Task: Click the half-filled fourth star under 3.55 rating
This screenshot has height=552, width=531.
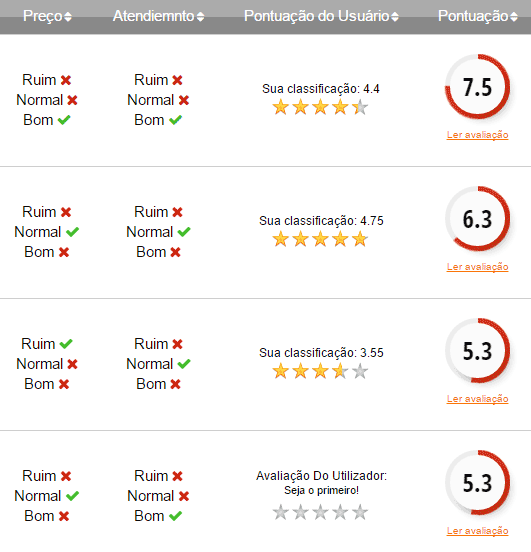Action: (x=340, y=371)
